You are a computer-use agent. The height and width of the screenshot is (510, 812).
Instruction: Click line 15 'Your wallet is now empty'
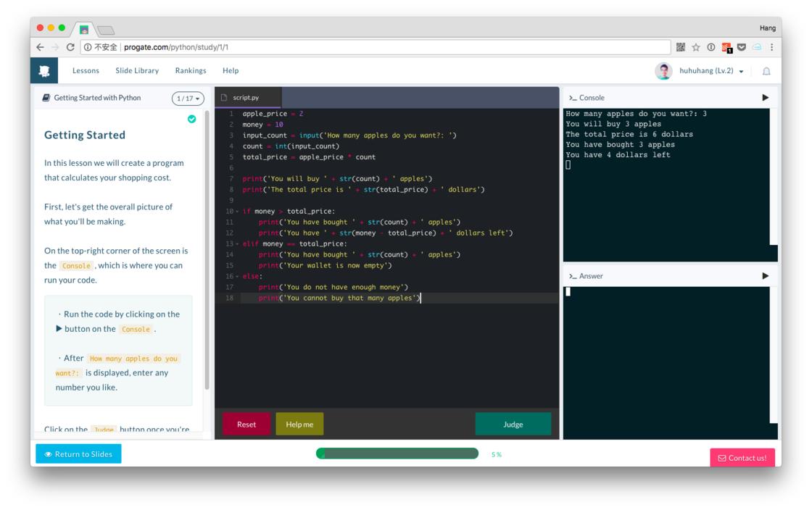(326, 266)
